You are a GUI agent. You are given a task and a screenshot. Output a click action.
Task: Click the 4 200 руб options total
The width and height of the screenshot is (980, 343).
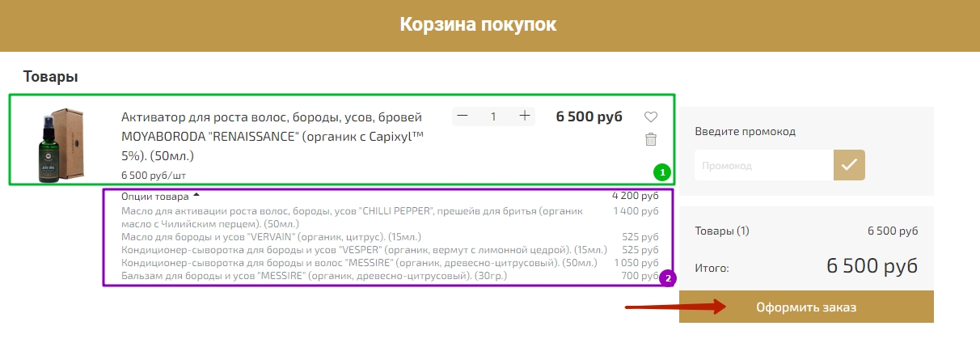click(x=636, y=196)
